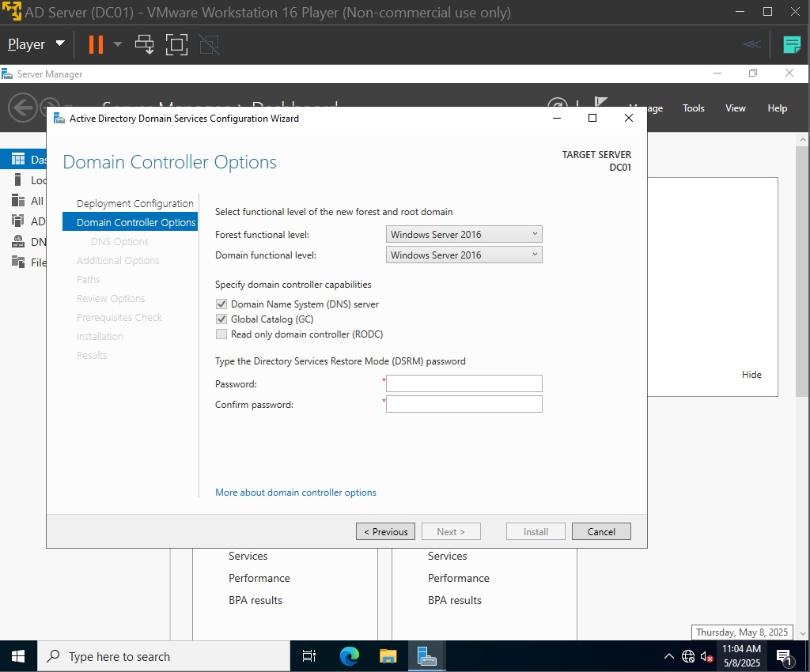Image resolution: width=810 pixels, height=672 pixels.
Task: Select the Domain Controller Options wizard step
Action: tap(131, 222)
